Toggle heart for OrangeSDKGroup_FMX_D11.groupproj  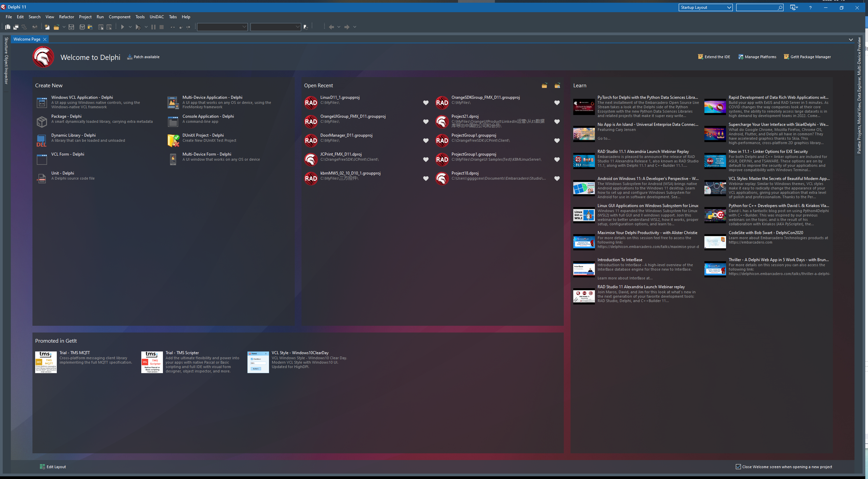click(x=557, y=103)
